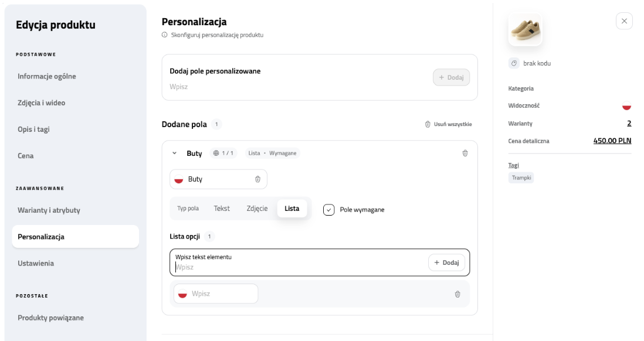Viewport: 644px width, 341px height.
Task: Click Usuń wszystkie to remove all fields
Action: 449,124
